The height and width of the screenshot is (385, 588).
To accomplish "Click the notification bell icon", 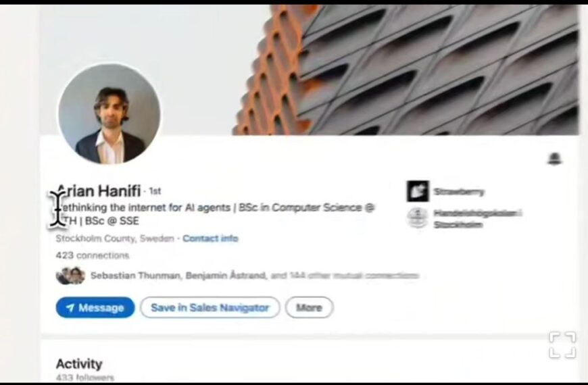I will pos(555,159).
